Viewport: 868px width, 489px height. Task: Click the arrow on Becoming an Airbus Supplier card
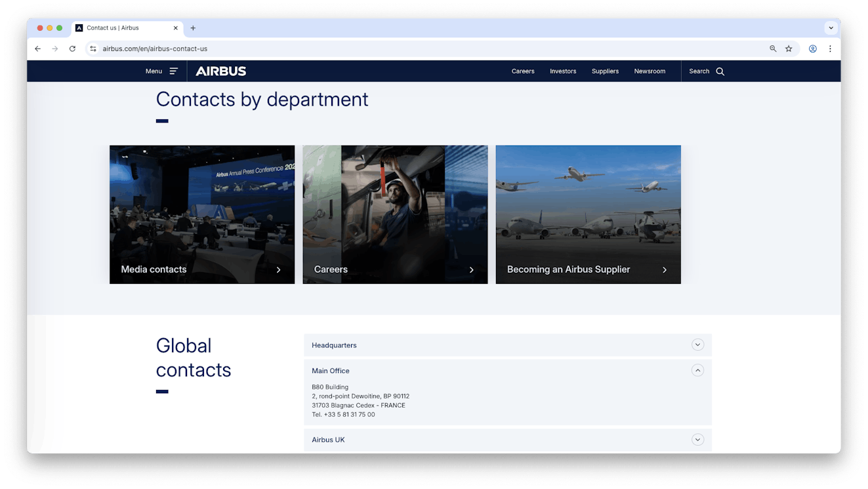665,269
